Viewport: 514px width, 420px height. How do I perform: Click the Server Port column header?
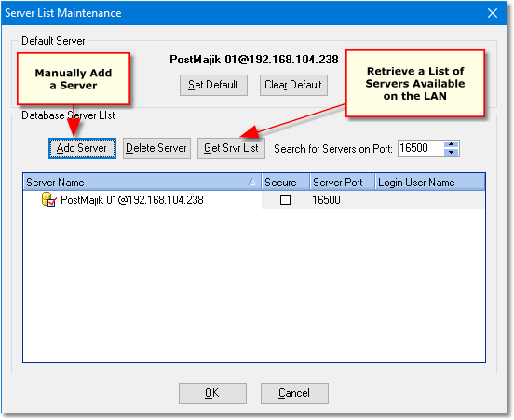pos(343,182)
